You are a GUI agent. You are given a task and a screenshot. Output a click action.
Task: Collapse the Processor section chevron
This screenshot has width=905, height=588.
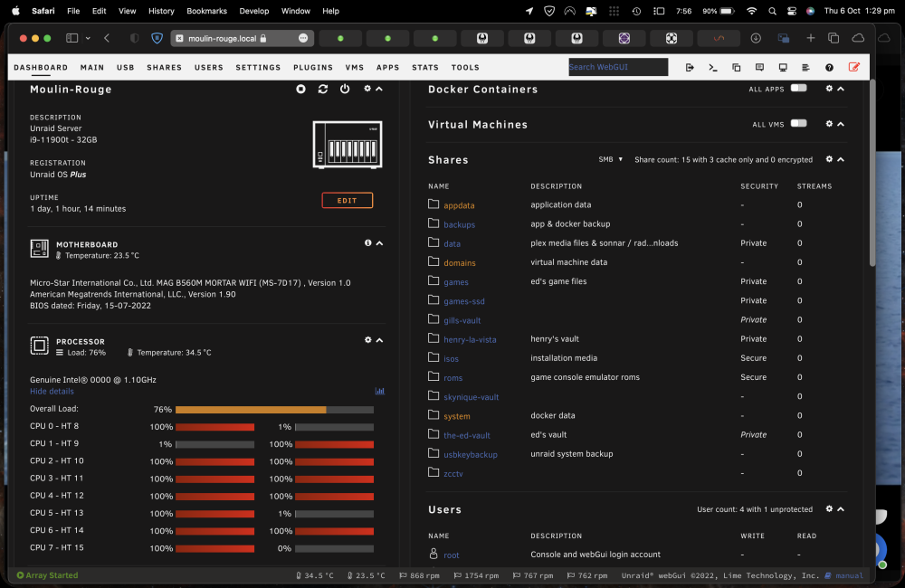380,340
